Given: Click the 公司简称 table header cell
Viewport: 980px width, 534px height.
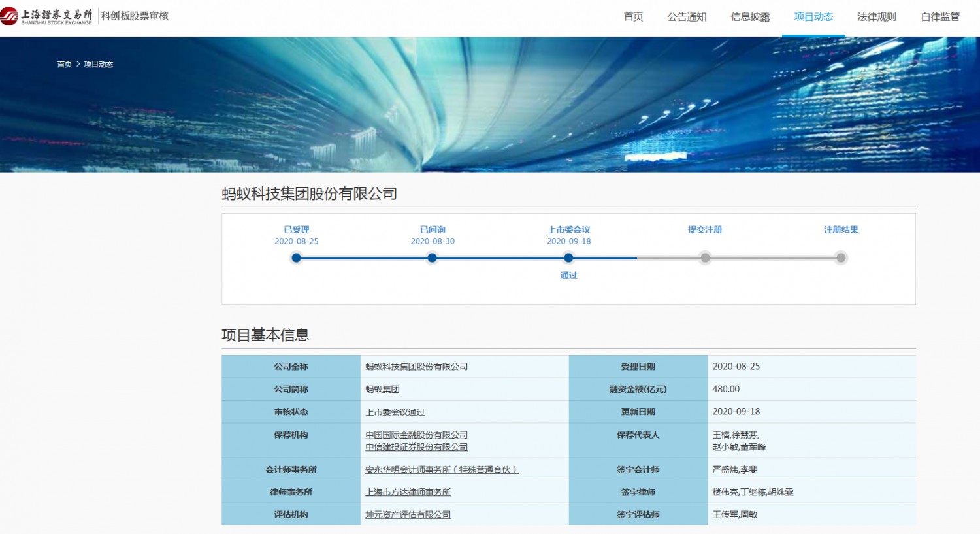Looking at the screenshot, I should coord(291,389).
